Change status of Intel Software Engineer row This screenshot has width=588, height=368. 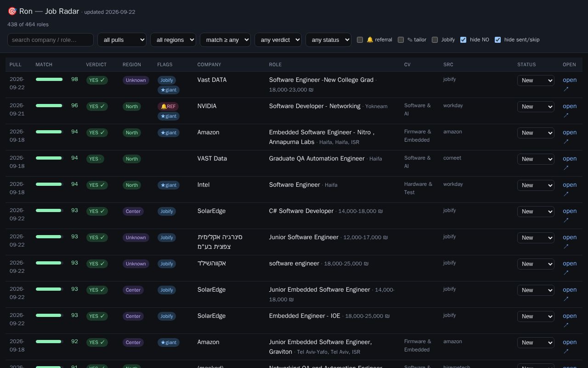tap(536, 185)
